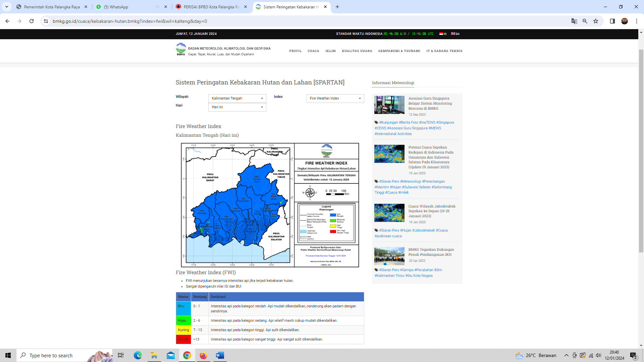
Task: Open the PROFIL menu
Action: [x=295, y=51]
